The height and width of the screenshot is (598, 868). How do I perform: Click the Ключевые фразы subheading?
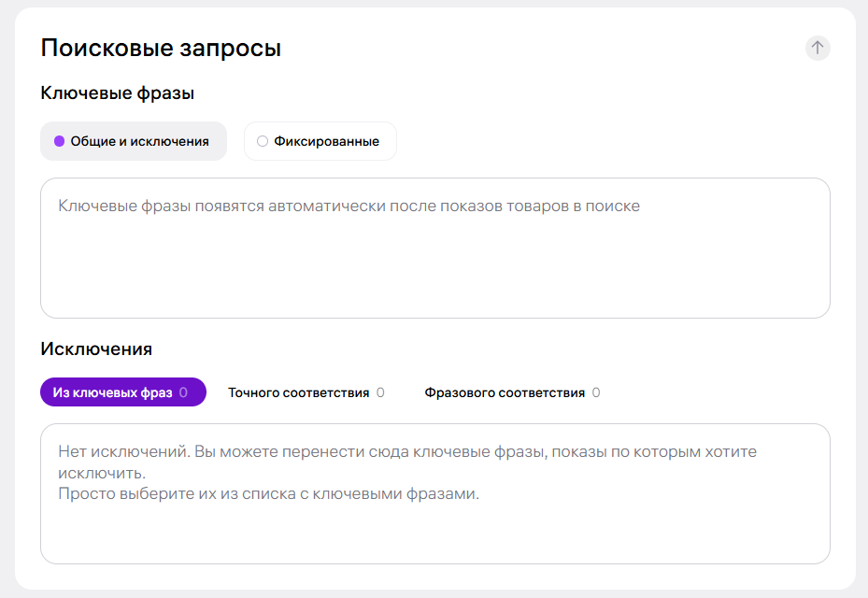[118, 93]
